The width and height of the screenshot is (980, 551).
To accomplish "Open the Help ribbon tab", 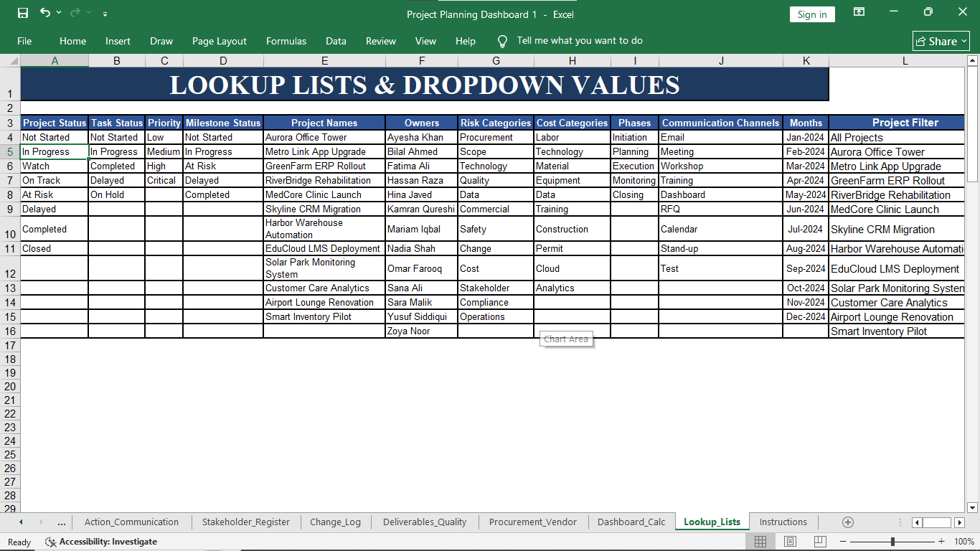I will coord(466,41).
